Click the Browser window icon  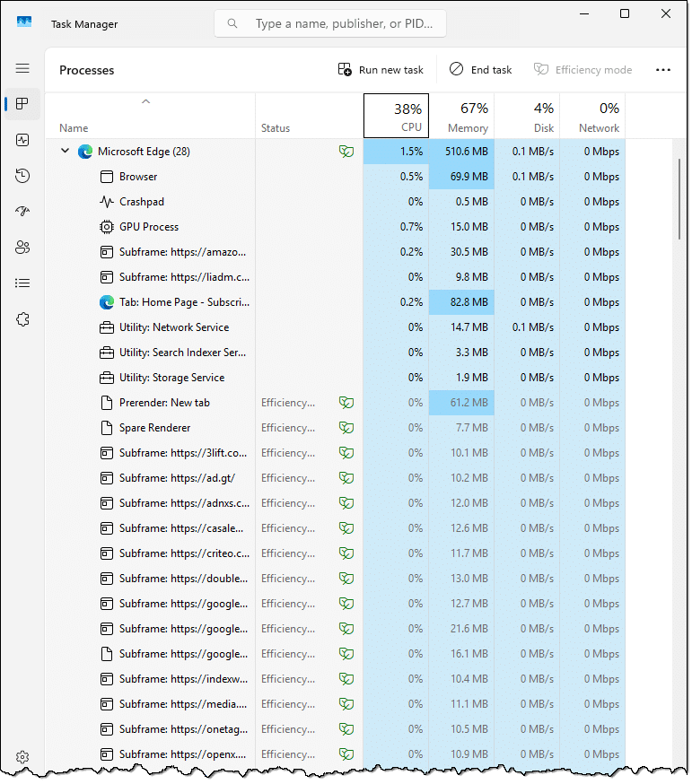[x=107, y=177]
